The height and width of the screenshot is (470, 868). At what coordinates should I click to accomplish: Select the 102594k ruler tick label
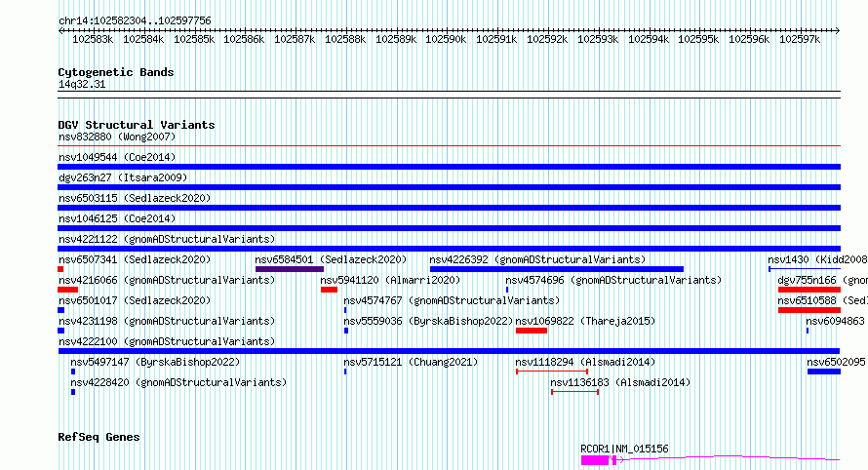pyautogui.click(x=649, y=40)
